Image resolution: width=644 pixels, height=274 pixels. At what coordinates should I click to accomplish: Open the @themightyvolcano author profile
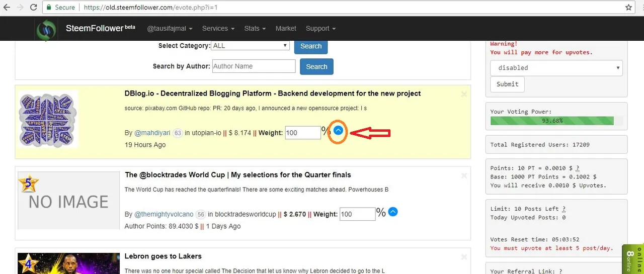164,214
